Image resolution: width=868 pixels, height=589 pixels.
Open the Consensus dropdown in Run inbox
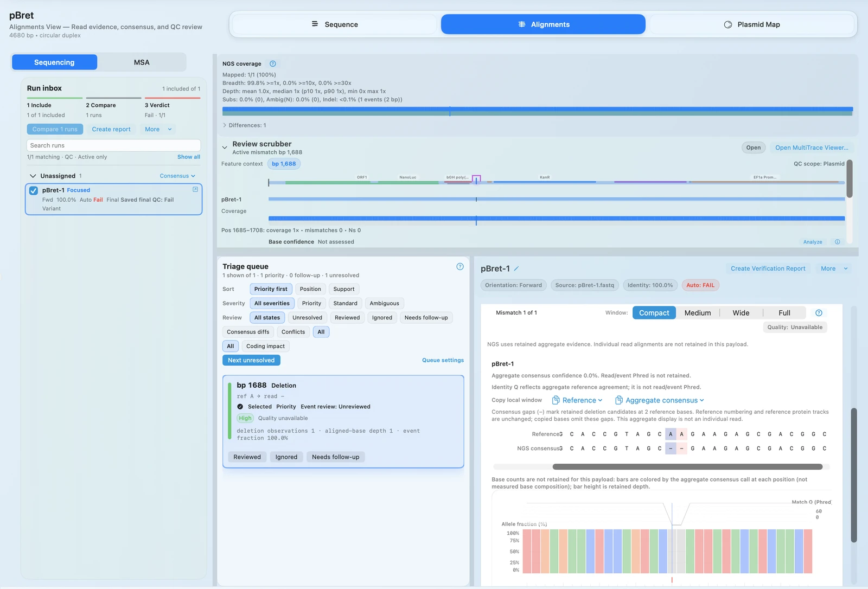click(x=177, y=176)
